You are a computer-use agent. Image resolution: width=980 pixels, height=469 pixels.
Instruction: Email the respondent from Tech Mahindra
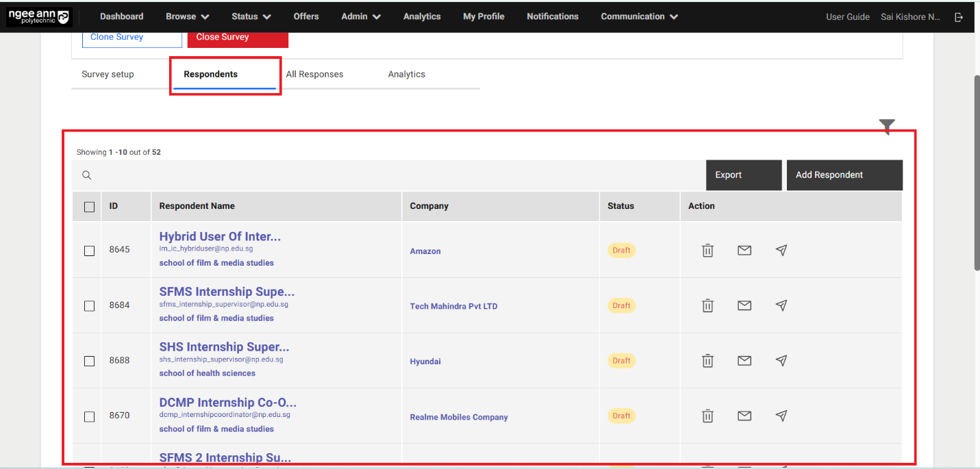[744, 305]
